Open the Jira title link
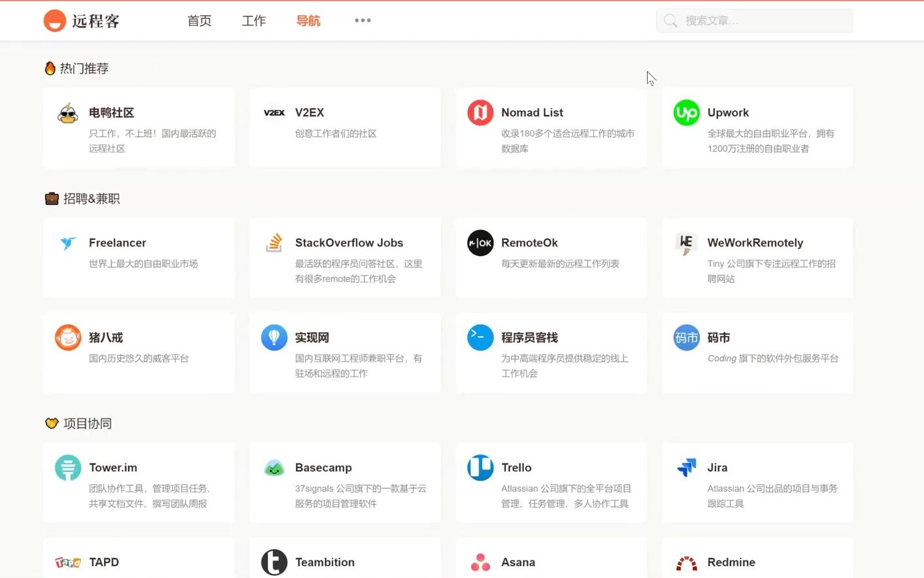Image resolution: width=924 pixels, height=578 pixels. (718, 467)
